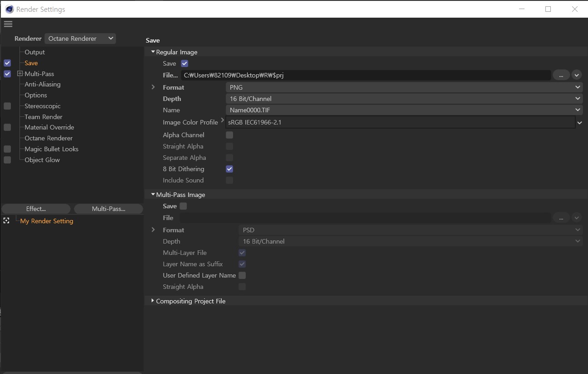Open the Image Color Profile arrow menu
This screenshot has height=374, width=588.
click(580, 122)
